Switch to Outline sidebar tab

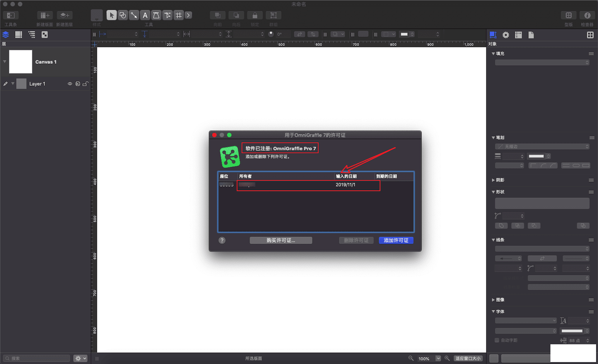click(32, 35)
